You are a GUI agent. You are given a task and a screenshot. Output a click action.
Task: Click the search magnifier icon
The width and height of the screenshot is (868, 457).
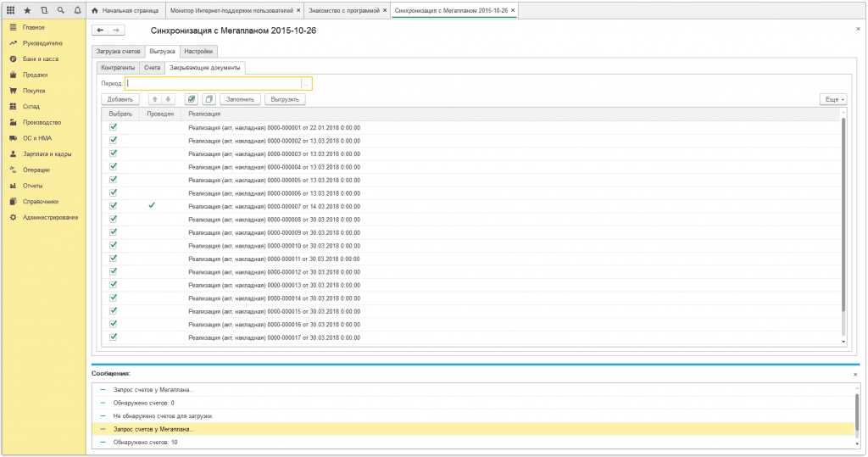tap(60, 10)
